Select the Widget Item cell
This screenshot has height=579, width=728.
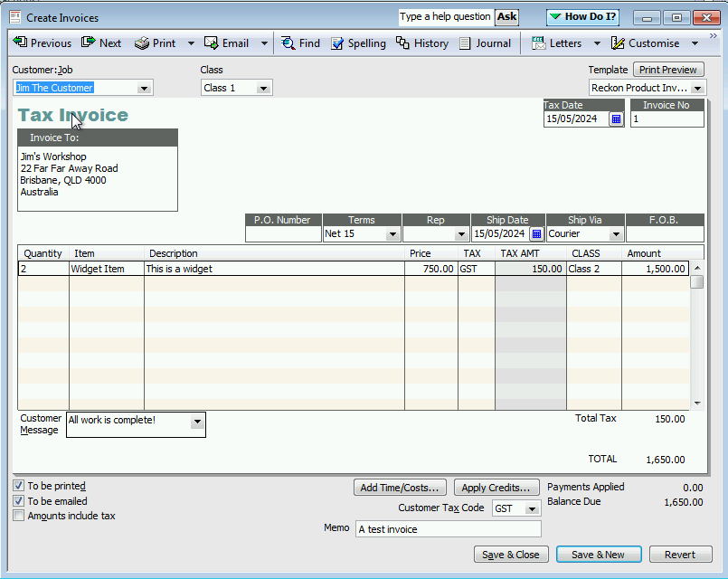(107, 269)
